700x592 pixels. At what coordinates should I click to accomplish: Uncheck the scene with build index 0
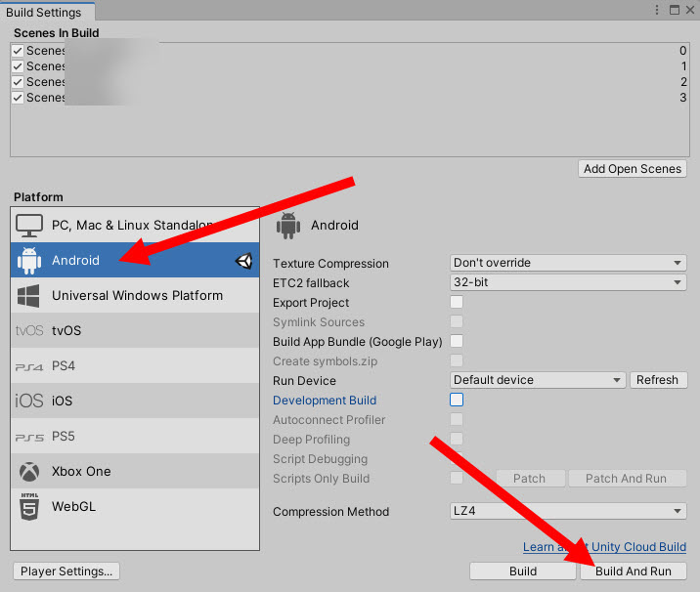(18, 51)
